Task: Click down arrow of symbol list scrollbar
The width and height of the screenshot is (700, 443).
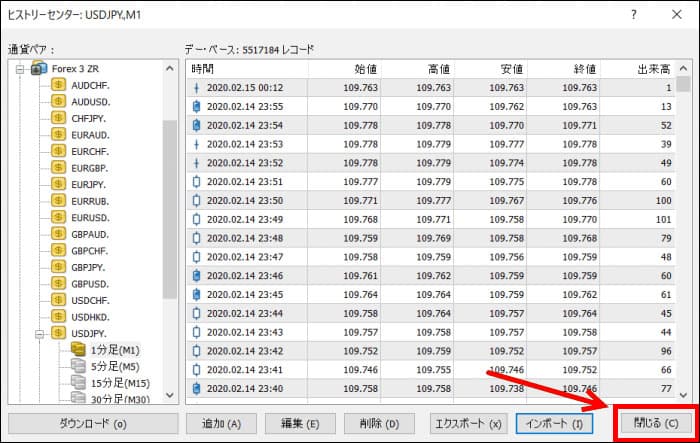Action: [170, 395]
